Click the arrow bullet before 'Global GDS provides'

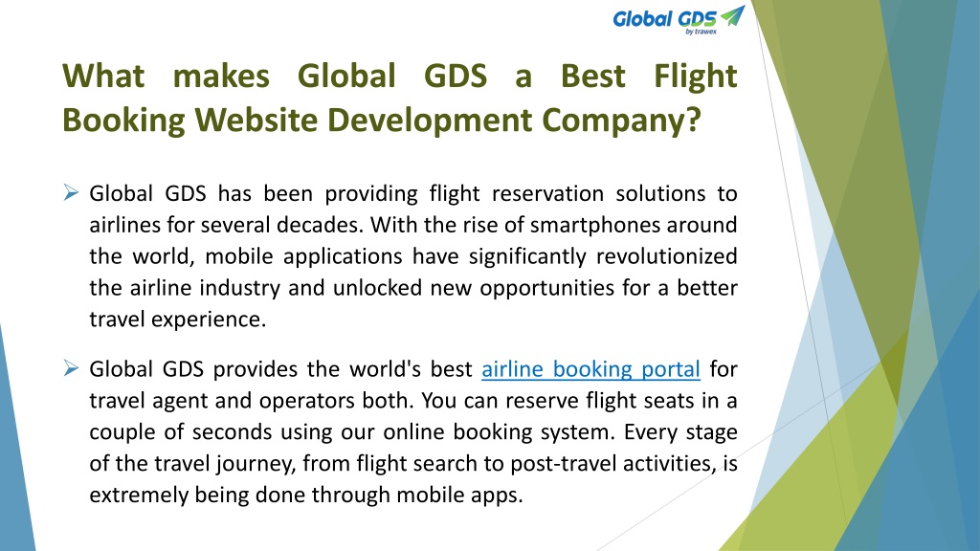(x=71, y=368)
